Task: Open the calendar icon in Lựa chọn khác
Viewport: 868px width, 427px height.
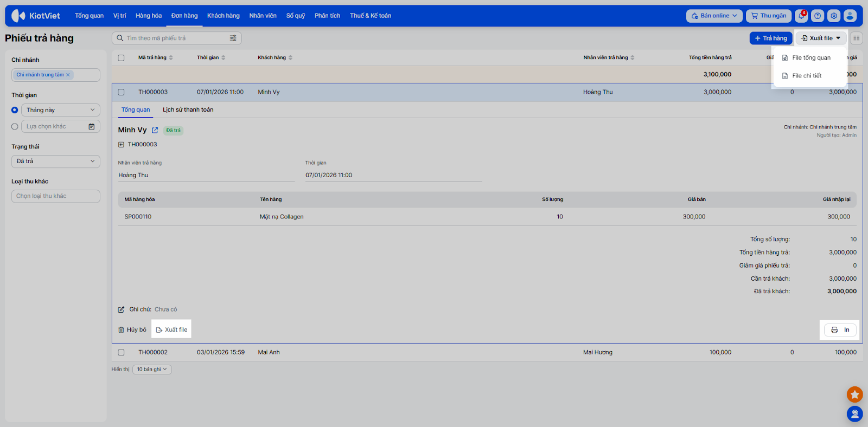Action: (x=92, y=127)
